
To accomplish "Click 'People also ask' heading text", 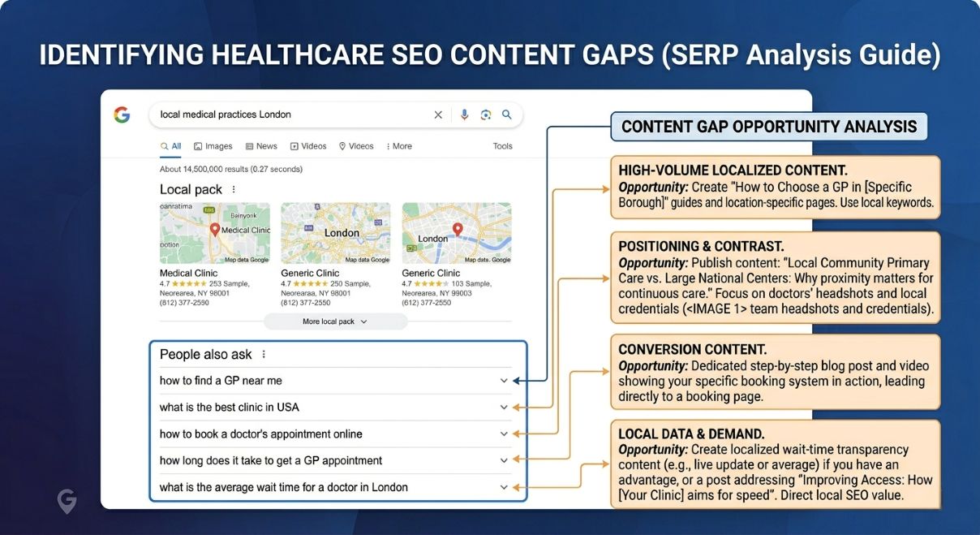I will tap(206, 355).
